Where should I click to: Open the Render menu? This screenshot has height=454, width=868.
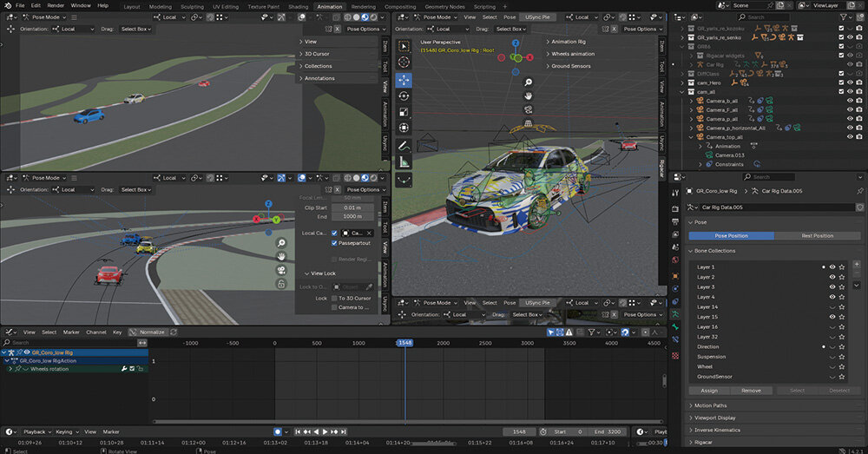[56, 6]
